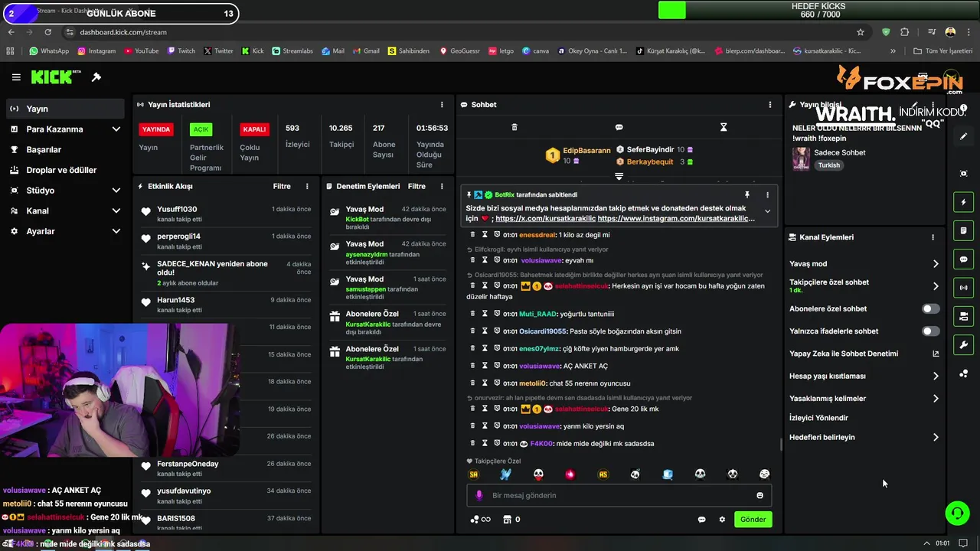Screen dimensions: 980x551
Task: Click the pin icon next to the Kick logo
Action: (x=96, y=77)
